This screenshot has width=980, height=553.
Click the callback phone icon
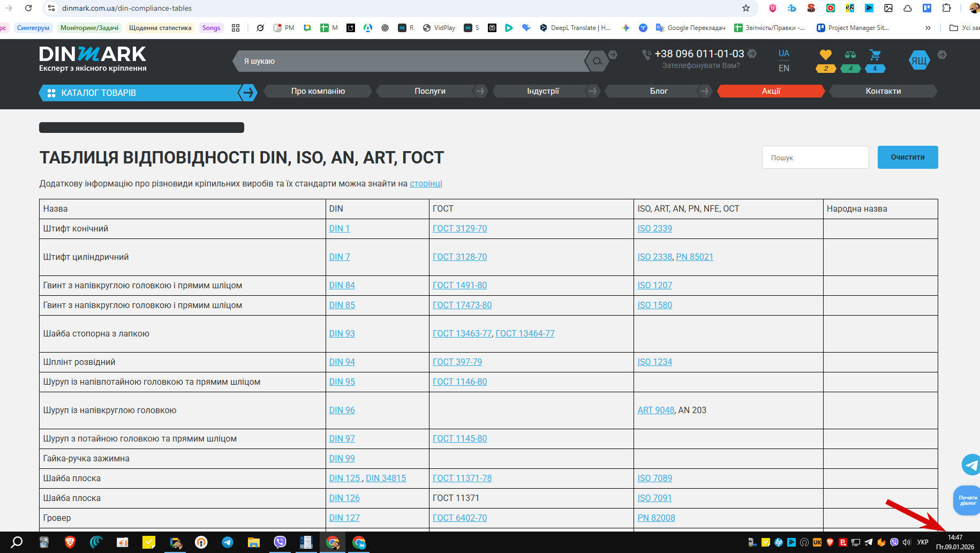tap(647, 54)
